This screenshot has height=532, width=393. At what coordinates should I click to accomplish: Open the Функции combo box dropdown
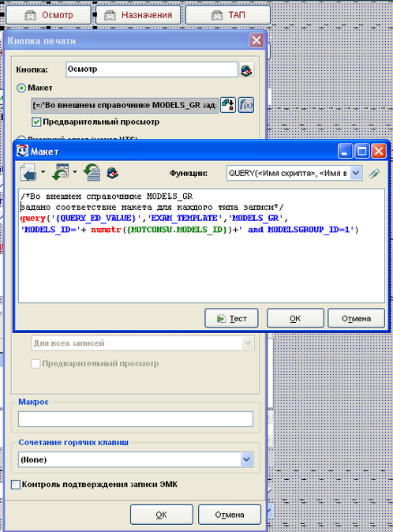pos(355,173)
